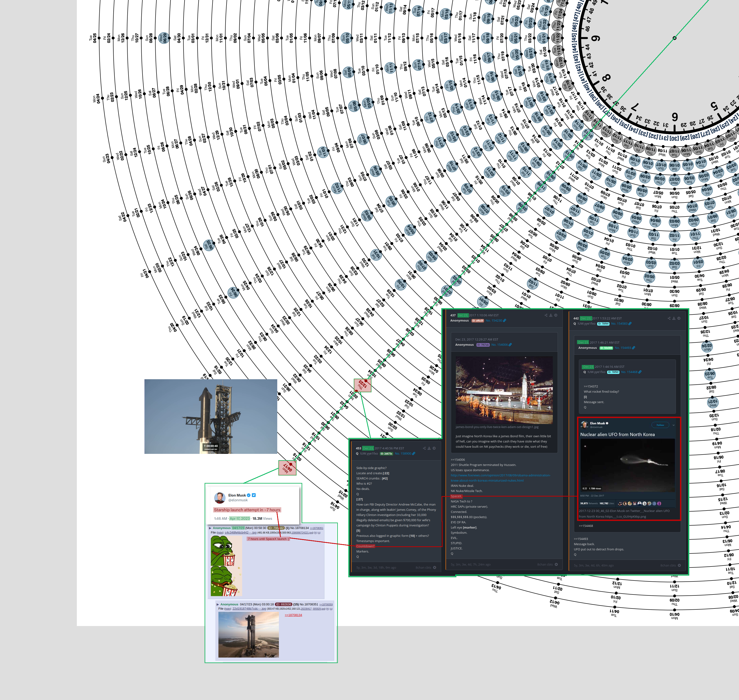Click the ID: 2d673c badge on post 453
The height and width of the screenshot is (700, 739).
(x=386, y=454)
